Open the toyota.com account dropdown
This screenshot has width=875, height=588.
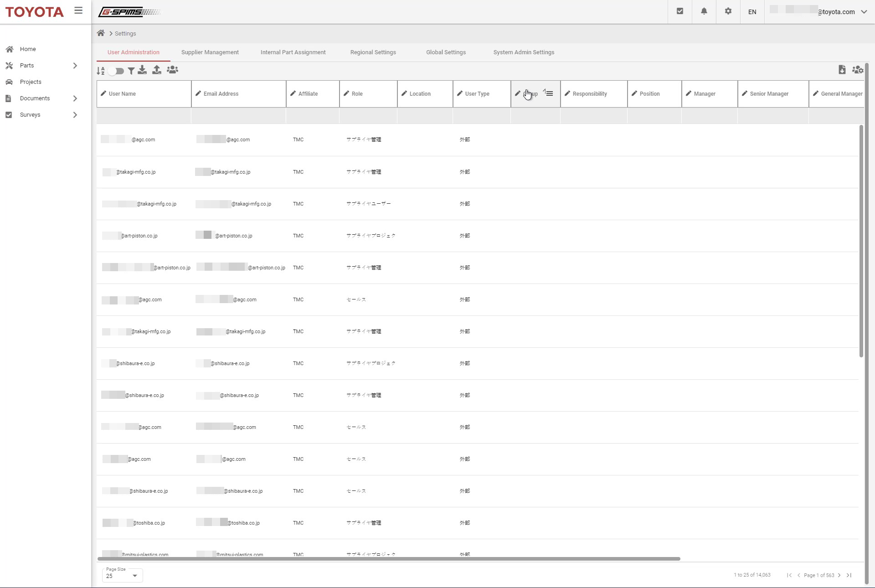(x=864, y=12)
